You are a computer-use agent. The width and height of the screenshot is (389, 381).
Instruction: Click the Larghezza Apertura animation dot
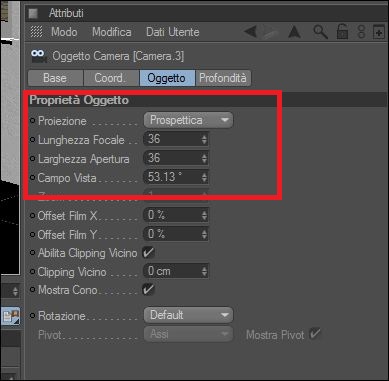pos(33,159)
